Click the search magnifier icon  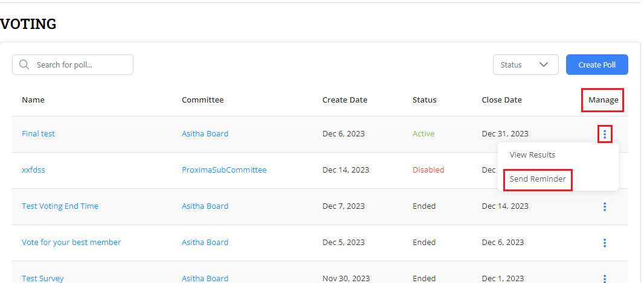[x=24, y=65]
